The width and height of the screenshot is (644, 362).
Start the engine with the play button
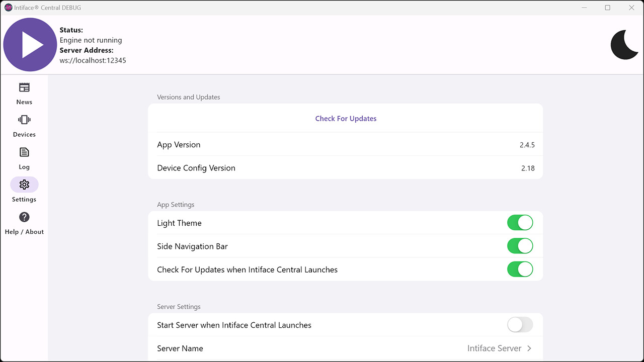click(30, 45)
